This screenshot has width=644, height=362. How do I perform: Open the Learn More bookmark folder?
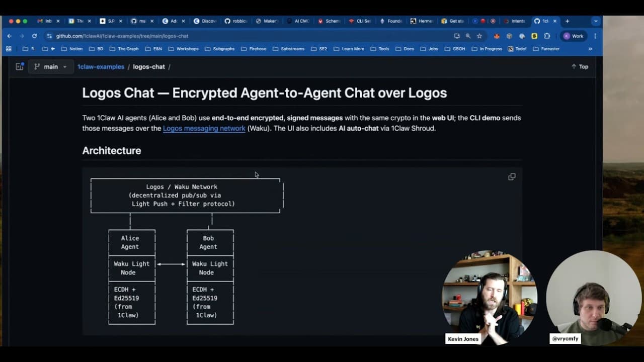(348, 49)
